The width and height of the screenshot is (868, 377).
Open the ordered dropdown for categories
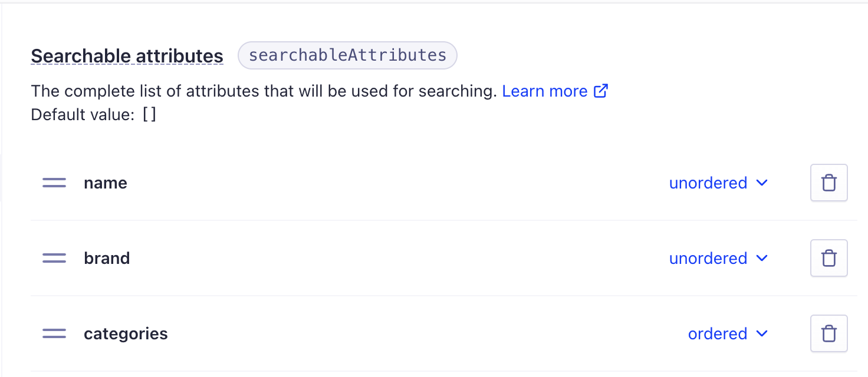click(x=728, y=334)
